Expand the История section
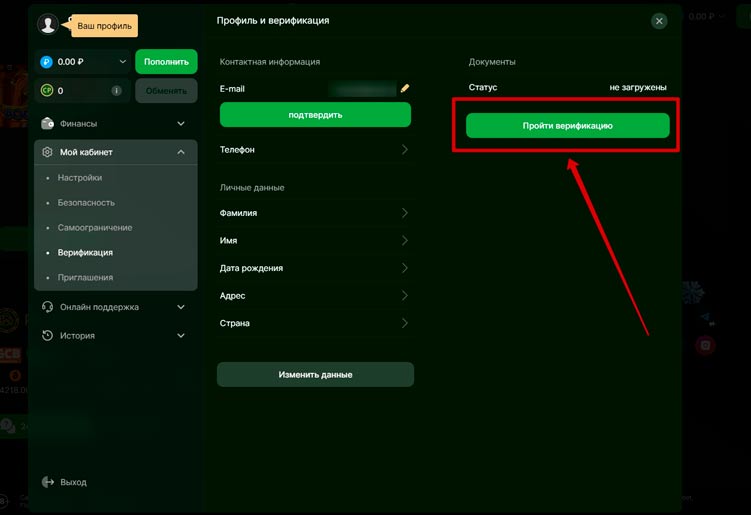This screenshot has width=751, height=515. coord(181,335)
